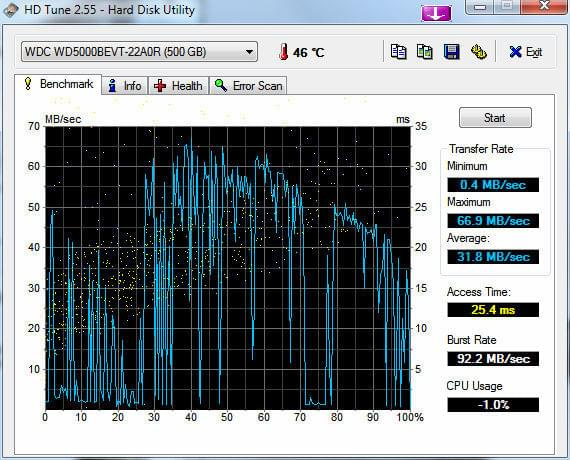Switch to the Health tab
Image resolution: width=570 pixels, height=460 pixels.
178,86
